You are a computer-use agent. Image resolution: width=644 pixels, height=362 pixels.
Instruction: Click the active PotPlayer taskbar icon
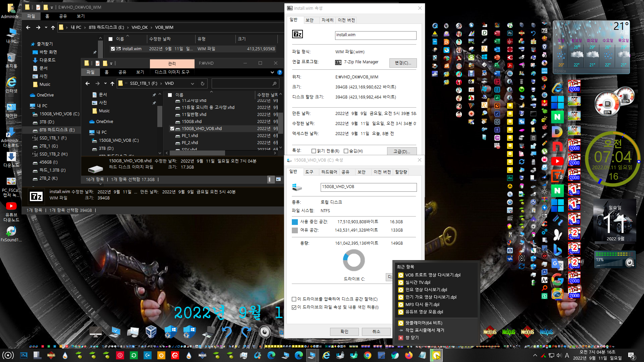point(436,355)
